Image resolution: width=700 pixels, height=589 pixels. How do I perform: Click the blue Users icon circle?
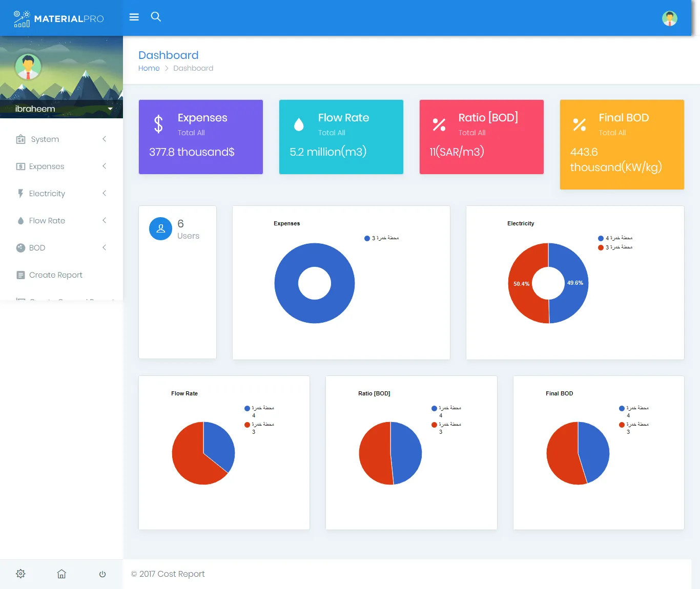(160, 229)
